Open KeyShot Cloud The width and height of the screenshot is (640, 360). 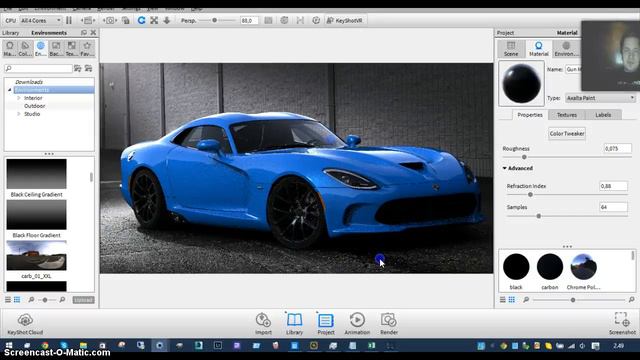[25, 324]
